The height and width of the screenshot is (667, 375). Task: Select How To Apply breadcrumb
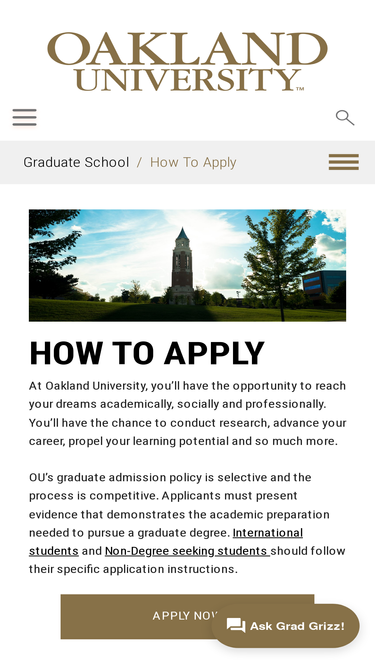coord(193,162)
